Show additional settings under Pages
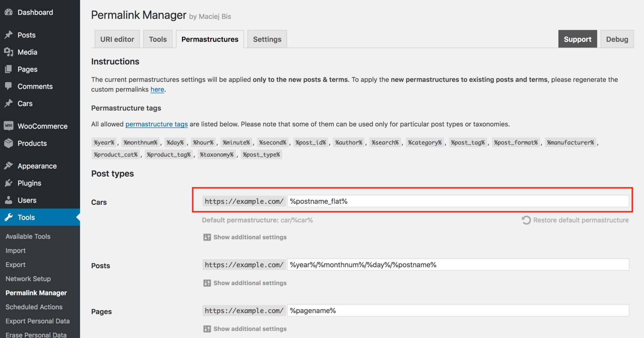644x338 pixels. 249,329
